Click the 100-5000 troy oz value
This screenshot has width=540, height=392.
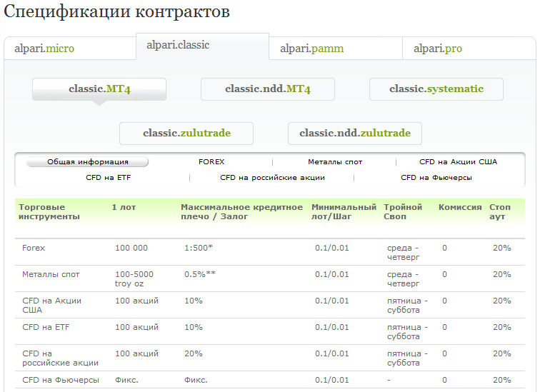pos(134,278)
